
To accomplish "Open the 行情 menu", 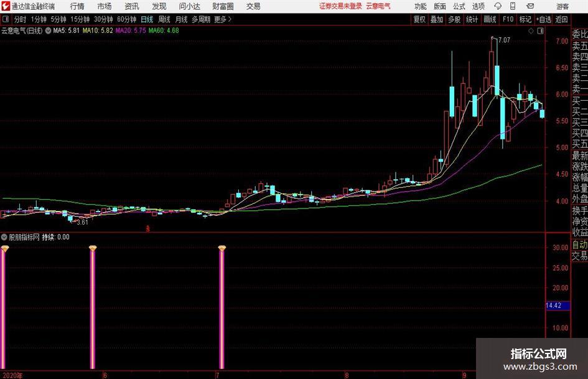I will 77,6.
